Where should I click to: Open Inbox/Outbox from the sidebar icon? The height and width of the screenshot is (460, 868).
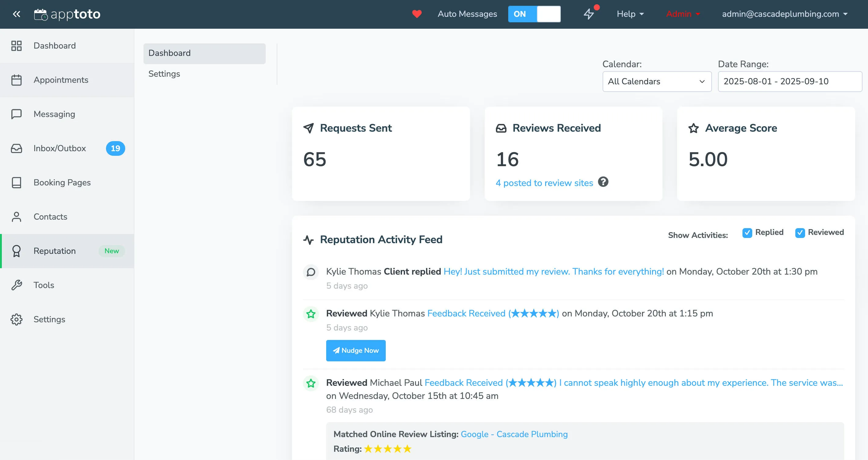click(x=16, y=148)
